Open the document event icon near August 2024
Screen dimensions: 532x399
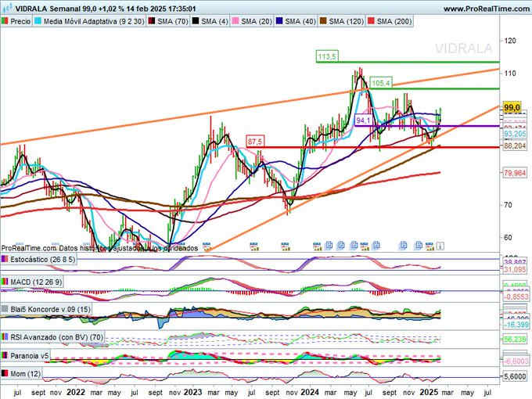pos(376,246)
